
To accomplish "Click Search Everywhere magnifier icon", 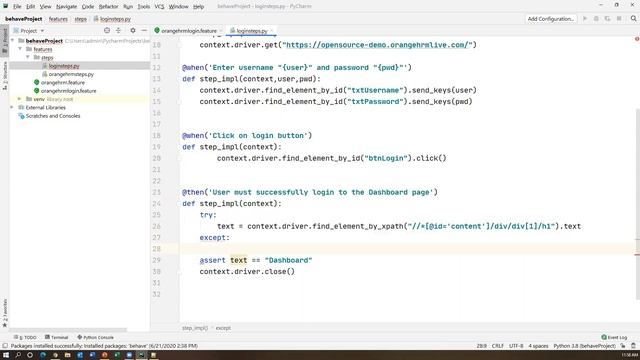I will [x=633, y=19].
